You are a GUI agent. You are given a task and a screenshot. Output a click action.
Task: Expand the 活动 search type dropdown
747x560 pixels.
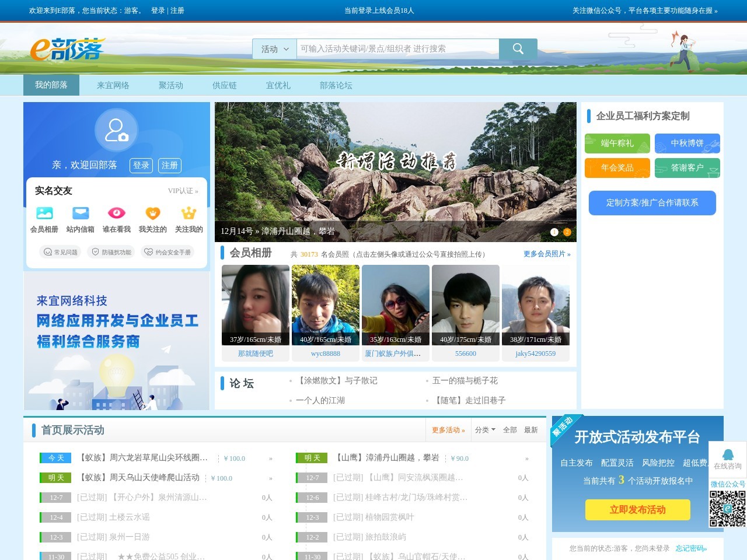click(x=274, y=49)
